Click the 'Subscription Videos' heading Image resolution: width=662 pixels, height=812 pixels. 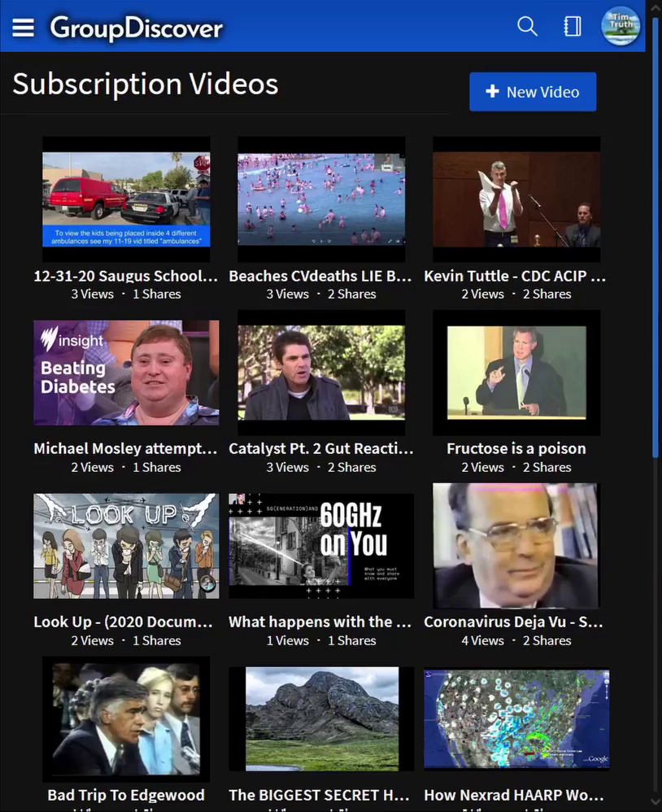click(146, 84)
